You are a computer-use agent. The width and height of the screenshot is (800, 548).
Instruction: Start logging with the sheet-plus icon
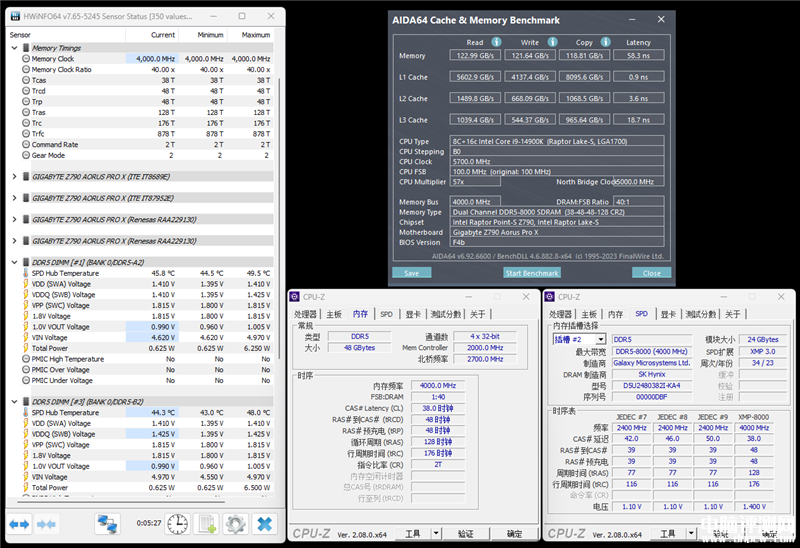(207, 524)
